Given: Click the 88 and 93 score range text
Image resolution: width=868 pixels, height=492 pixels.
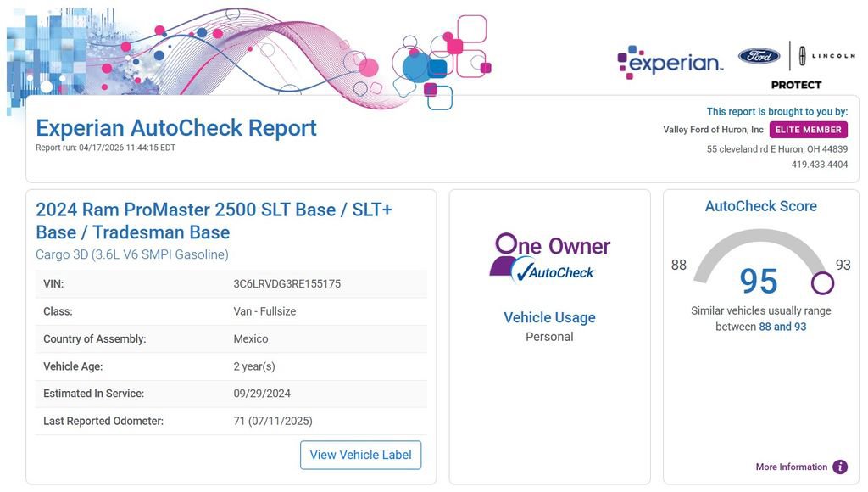Looking at the screenshot, I should (x=782, y=327).
